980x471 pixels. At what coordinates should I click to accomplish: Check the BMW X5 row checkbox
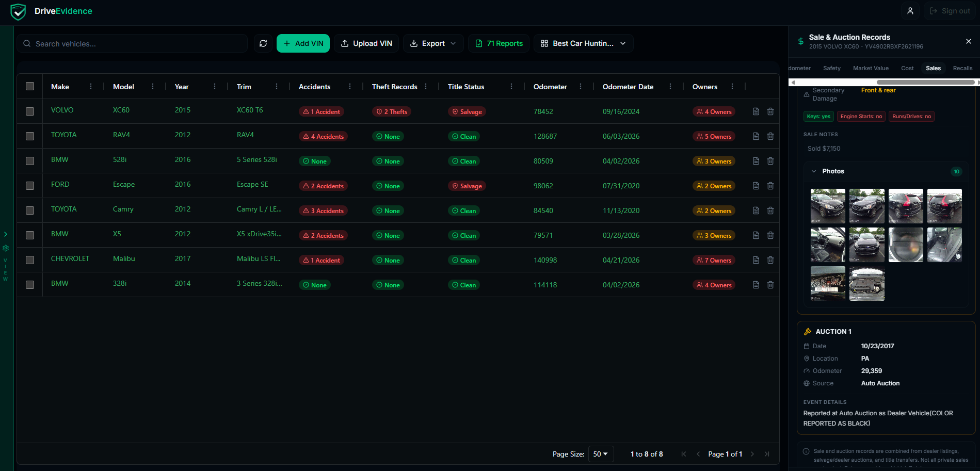(x=30, y=235)
